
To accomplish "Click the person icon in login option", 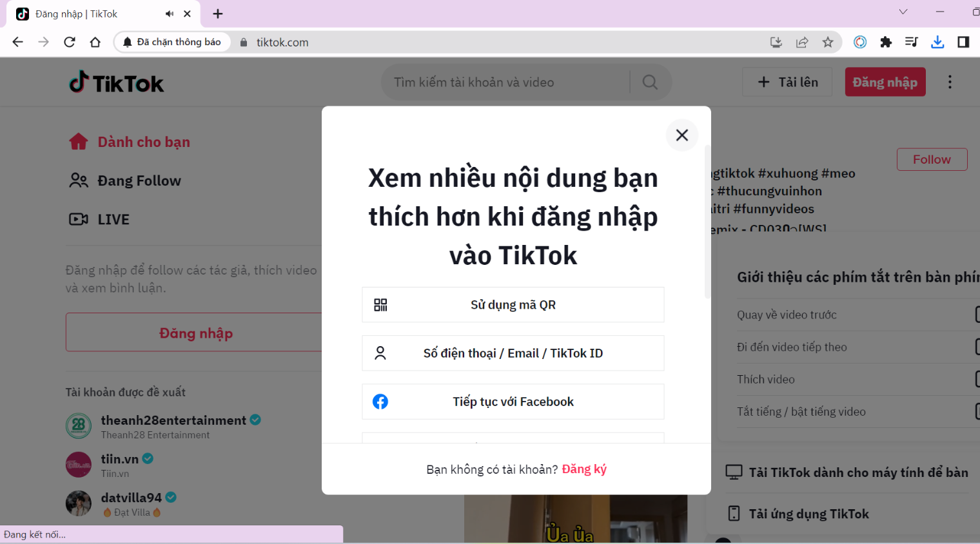I will 380,353.
